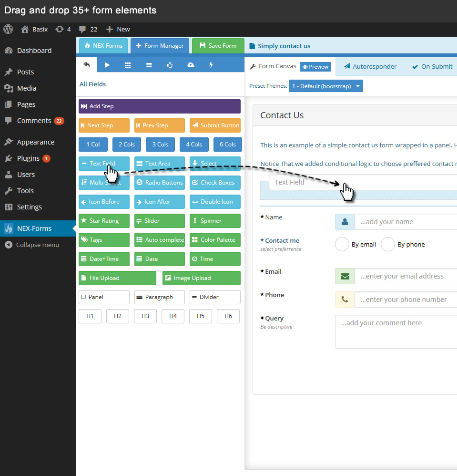Screen dimensions: 457x476
Task: Click the Add Step element
Action: click(160, 106)
